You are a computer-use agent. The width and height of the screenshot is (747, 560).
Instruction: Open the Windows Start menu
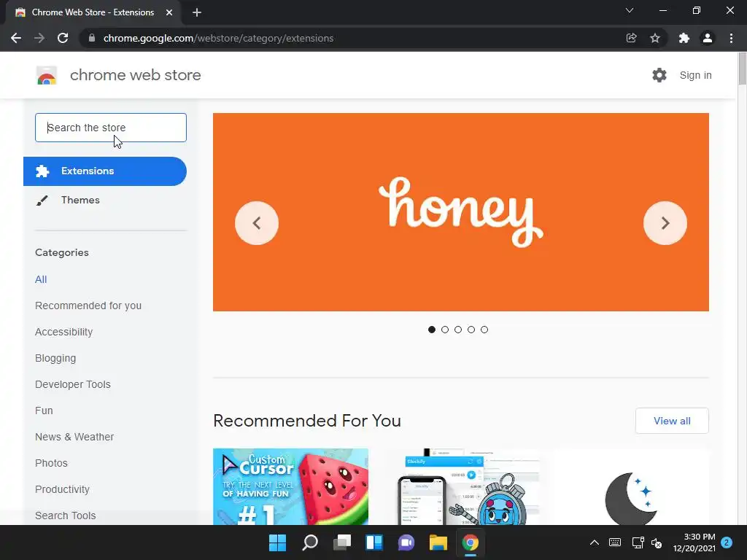pyautogui.click(x=278, y=542)
